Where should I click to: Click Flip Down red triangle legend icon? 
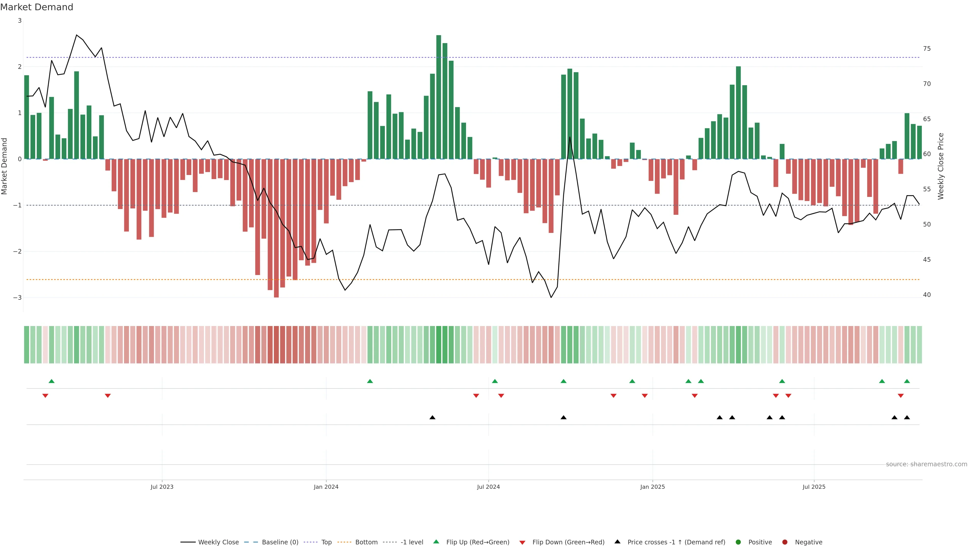(x=522, y=543)
